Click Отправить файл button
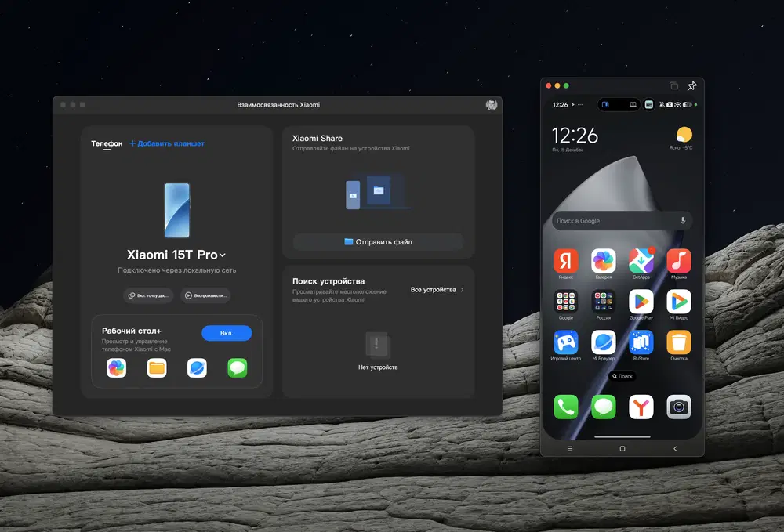The image size is (784, 532). (378, 242)
